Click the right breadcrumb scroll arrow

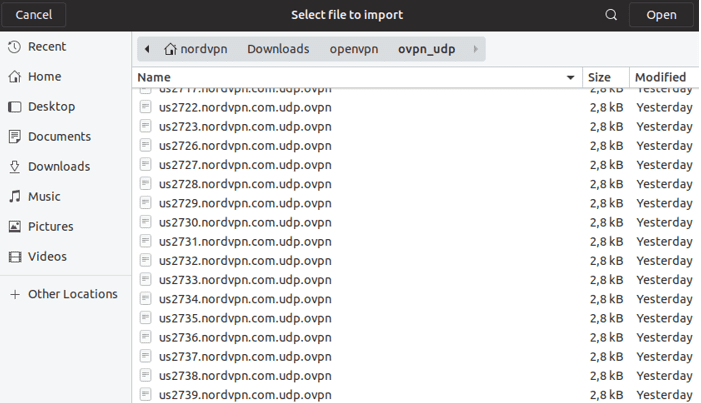tap(475, 49)
